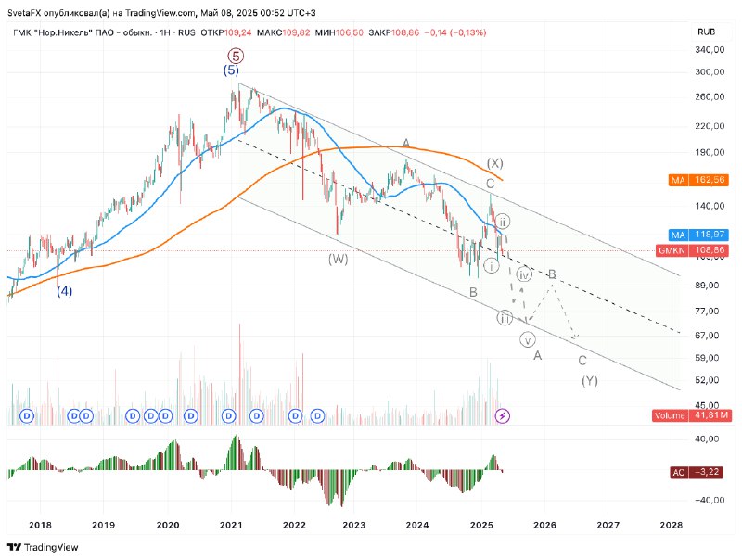Open the dividend D marker above 2021

tap(228, 416)
